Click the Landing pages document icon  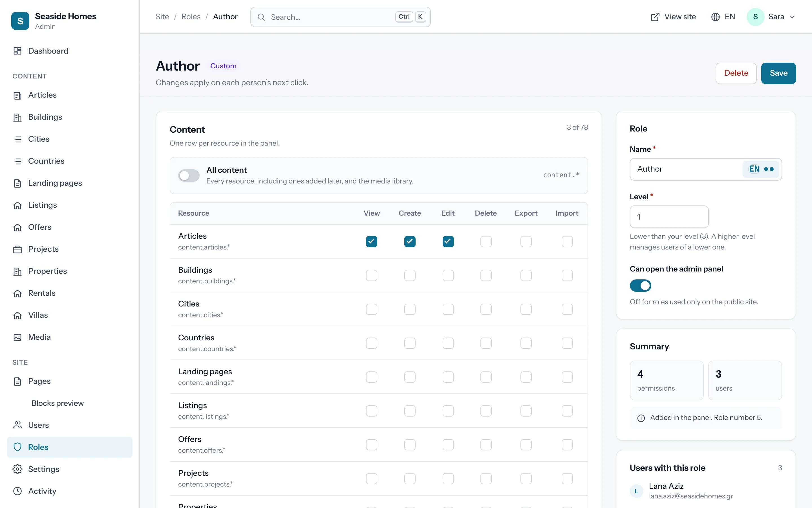coord(17,183)
